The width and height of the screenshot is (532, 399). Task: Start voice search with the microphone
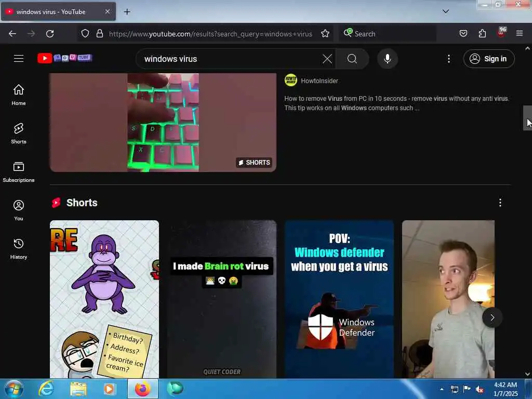(388, 59)
